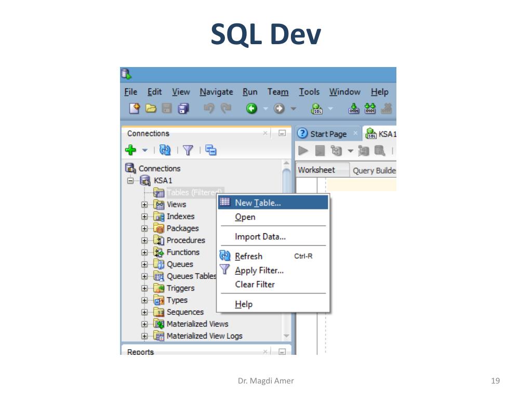This screenshot has height=399, width=532.
Task: Open the Help menu in menu bar
Action: tap(379, 92)
